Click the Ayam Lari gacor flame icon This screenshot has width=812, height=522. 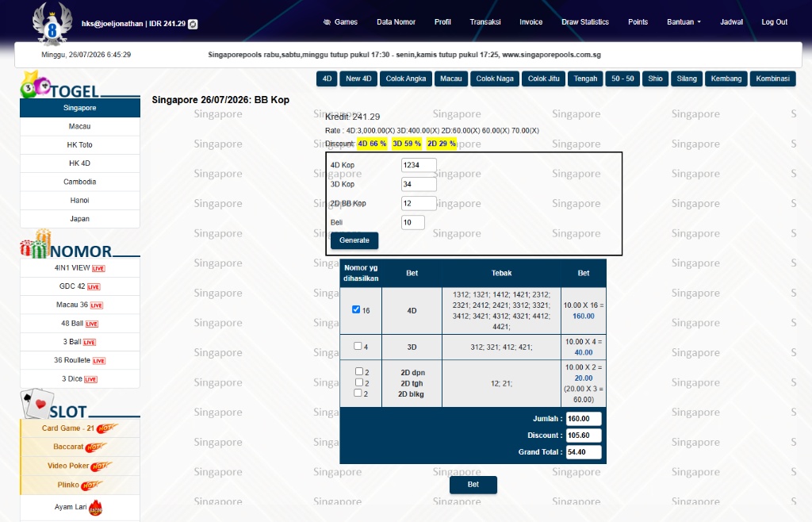click(x=95, y=508)
